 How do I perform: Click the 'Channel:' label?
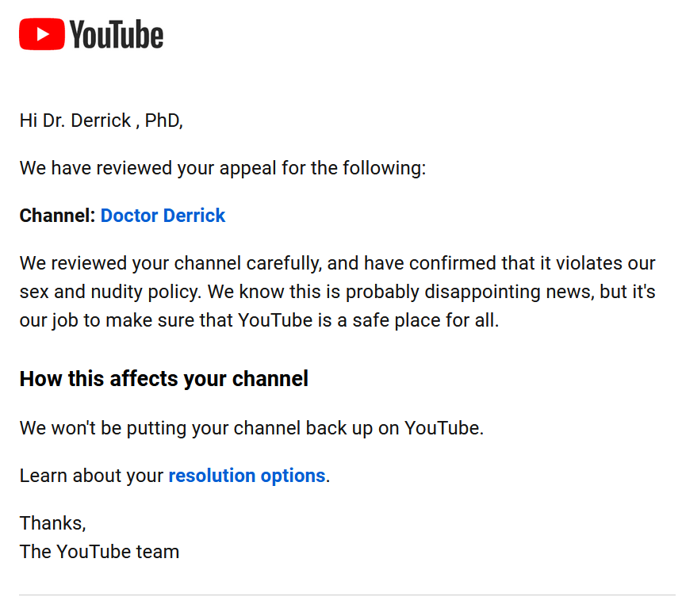tap(57, 216)
